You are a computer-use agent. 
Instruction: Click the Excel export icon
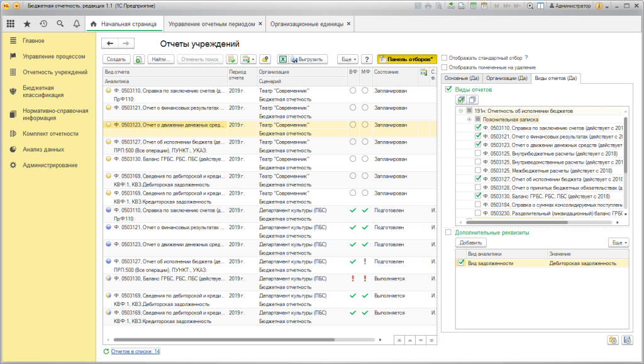pyautogui.click(x=283, y=59)
